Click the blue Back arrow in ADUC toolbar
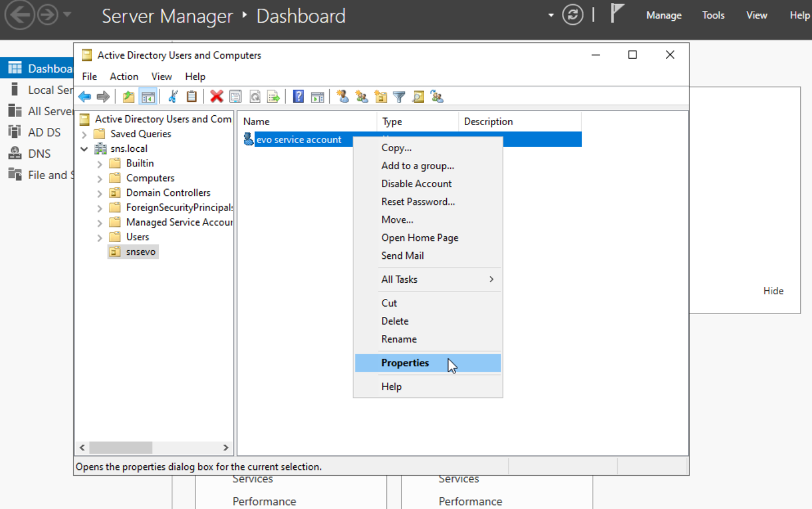The width and height of the screenshot is (812, 509). click(x=84, y=97)
